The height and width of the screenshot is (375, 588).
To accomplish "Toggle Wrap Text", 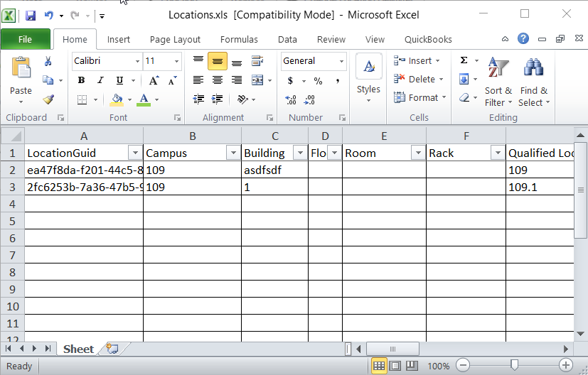I will 257,60.
